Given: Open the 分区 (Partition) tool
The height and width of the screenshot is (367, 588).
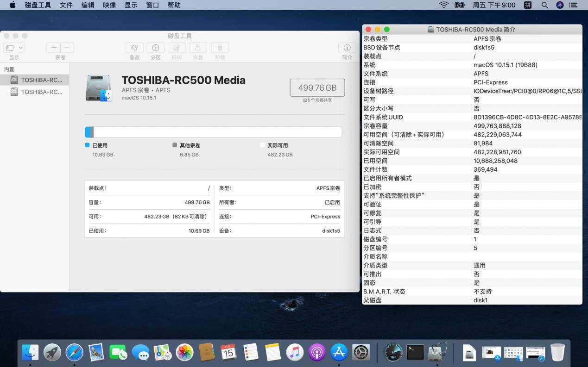Looking at the screenshot, I should (x=155, y=48).
